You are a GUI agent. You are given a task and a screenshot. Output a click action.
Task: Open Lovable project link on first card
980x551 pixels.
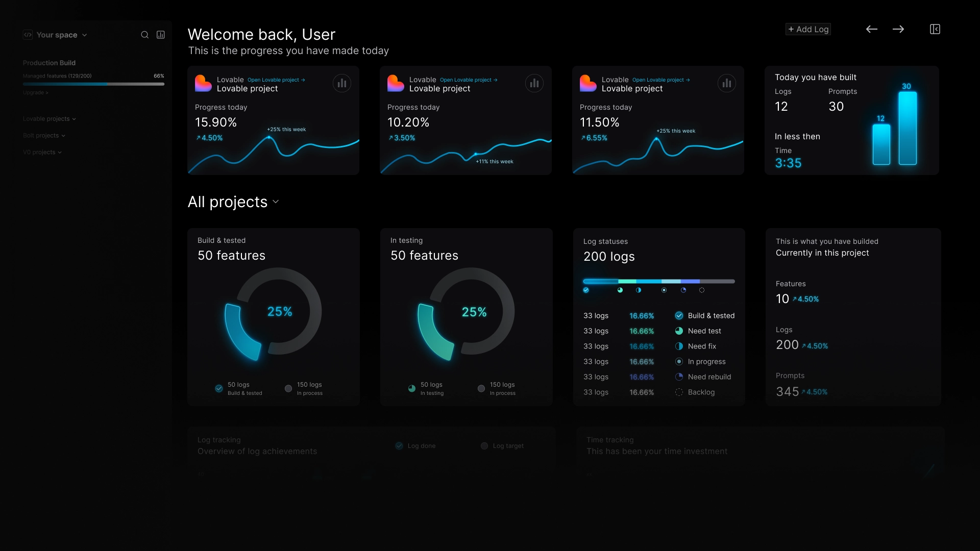(x=276, y=80)
